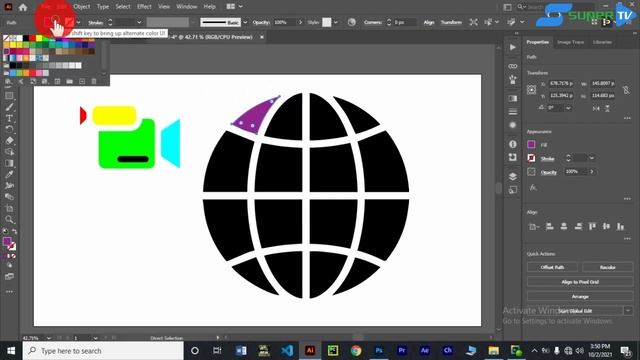Open the Info panel icon
The image size is (640, 360).
pos(513,144)
